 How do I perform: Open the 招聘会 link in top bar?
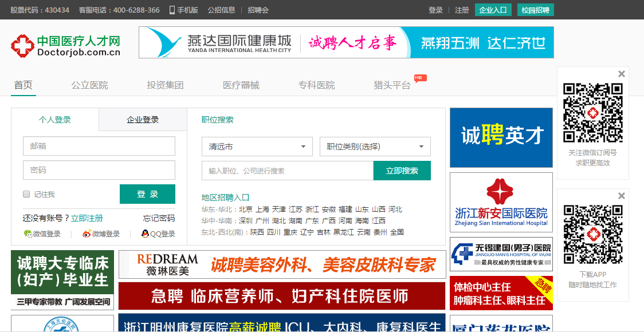click(x=258, y=10)
